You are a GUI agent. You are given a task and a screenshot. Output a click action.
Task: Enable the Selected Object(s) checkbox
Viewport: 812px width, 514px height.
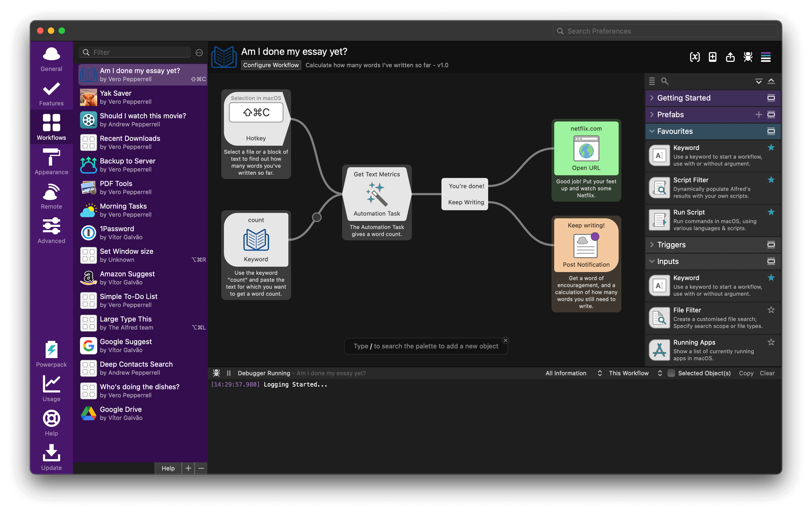[x=671, y=373]
